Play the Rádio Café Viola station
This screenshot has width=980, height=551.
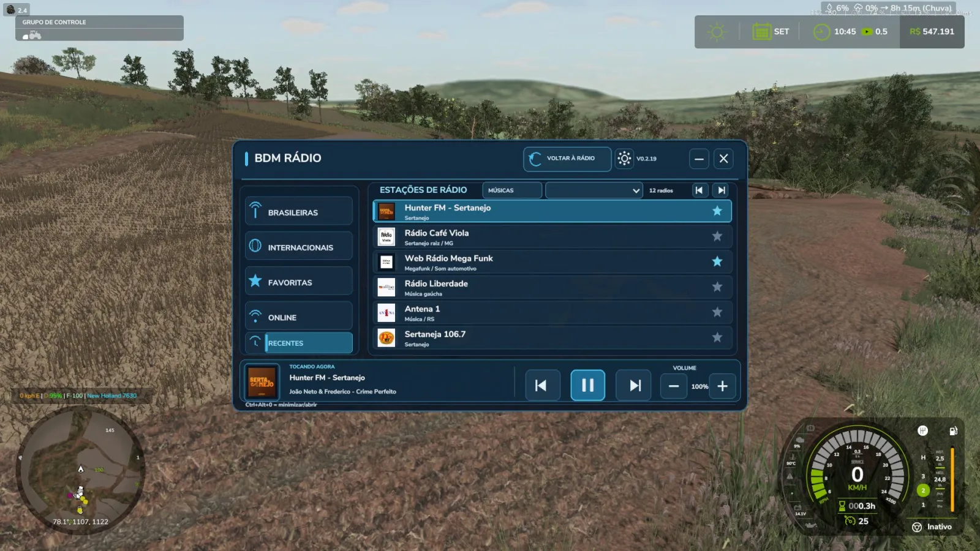pos(552,237)
